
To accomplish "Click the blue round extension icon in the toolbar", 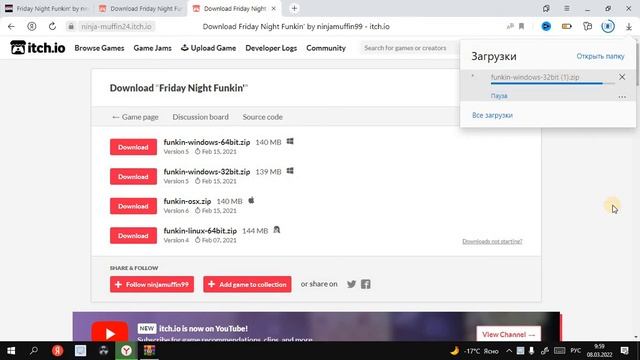I will (x=546, y=27).
